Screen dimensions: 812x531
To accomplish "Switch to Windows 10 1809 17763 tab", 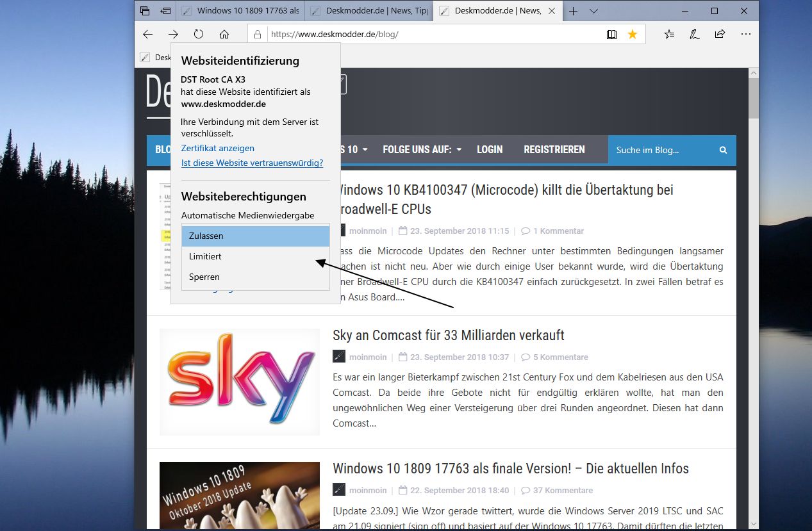I will click(x=240, y=11).
